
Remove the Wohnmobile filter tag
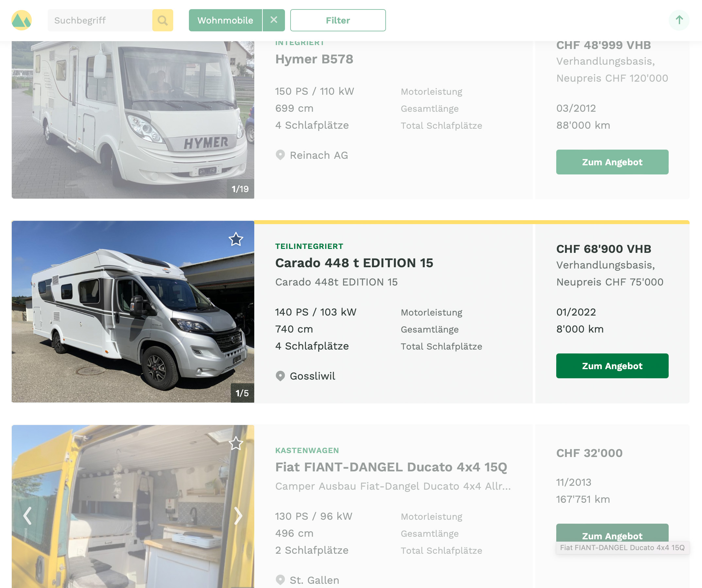(274, 20)
